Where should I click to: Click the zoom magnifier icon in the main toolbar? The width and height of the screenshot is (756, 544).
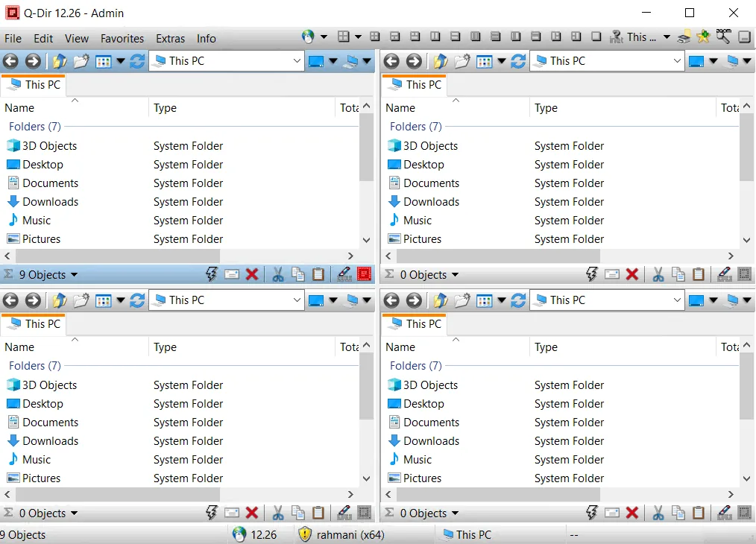click(x=724, y=36)
